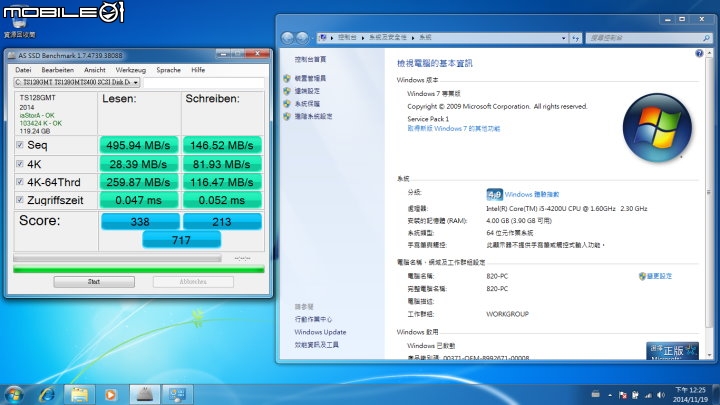Screen dimensions: 720x405
Task: Click the AS SSD Benchmark title bar icon
Action: (12, 55)
